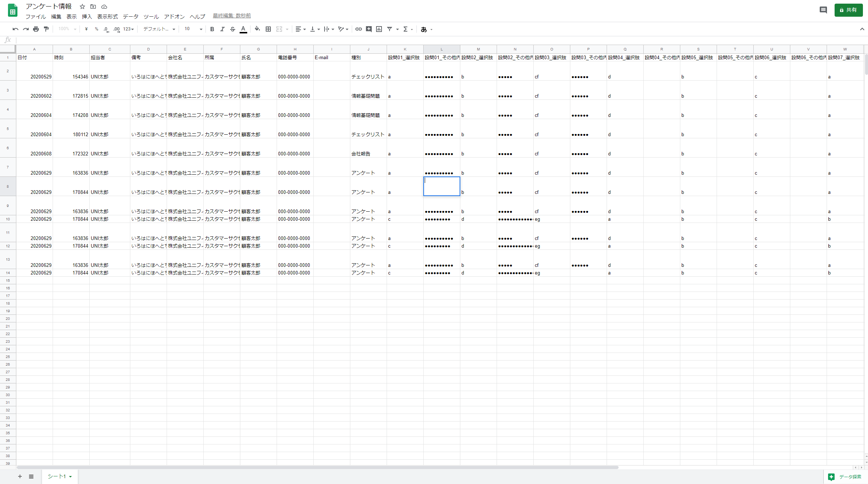The width and height of the screenshot is (868, 484).
Task: Open the font family dropdown
Action: (159, 29)
